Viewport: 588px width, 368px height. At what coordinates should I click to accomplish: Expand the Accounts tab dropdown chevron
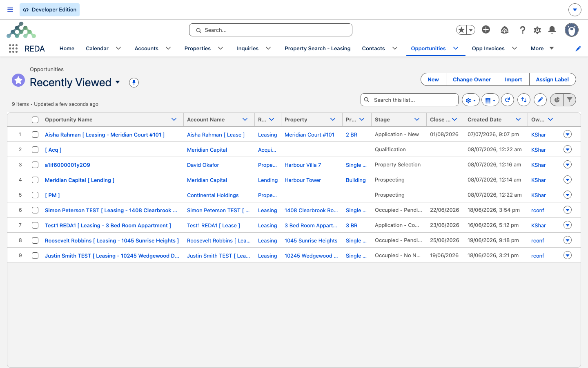(168, 48)
